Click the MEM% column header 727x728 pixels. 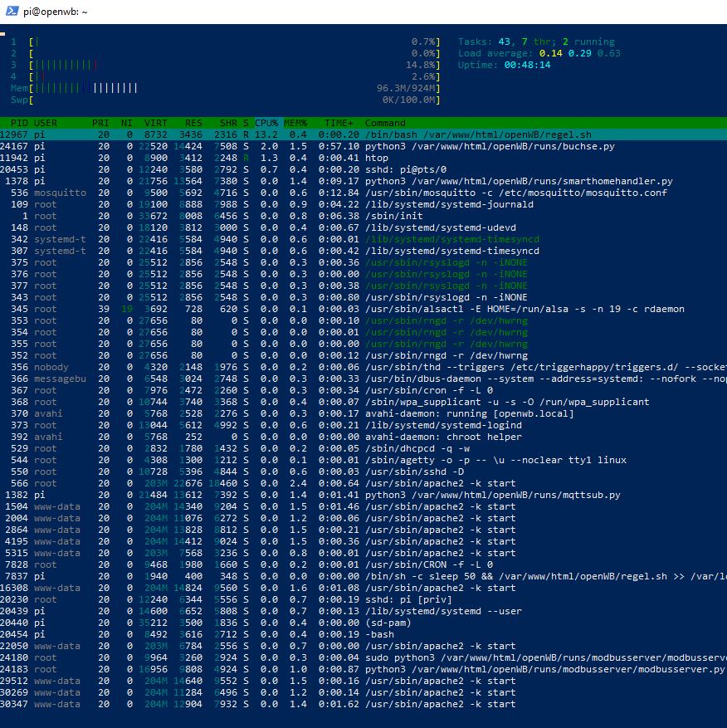tap(296, 123)
